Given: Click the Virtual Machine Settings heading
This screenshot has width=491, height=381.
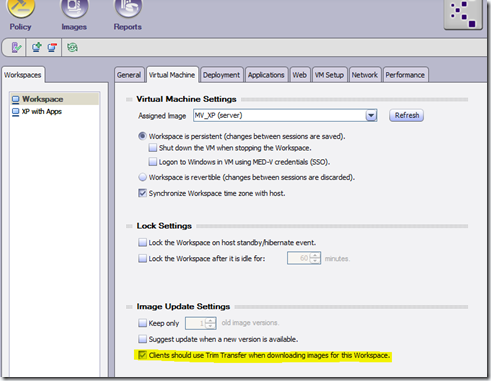Looking at the screenshot, I should click(186, 99).
